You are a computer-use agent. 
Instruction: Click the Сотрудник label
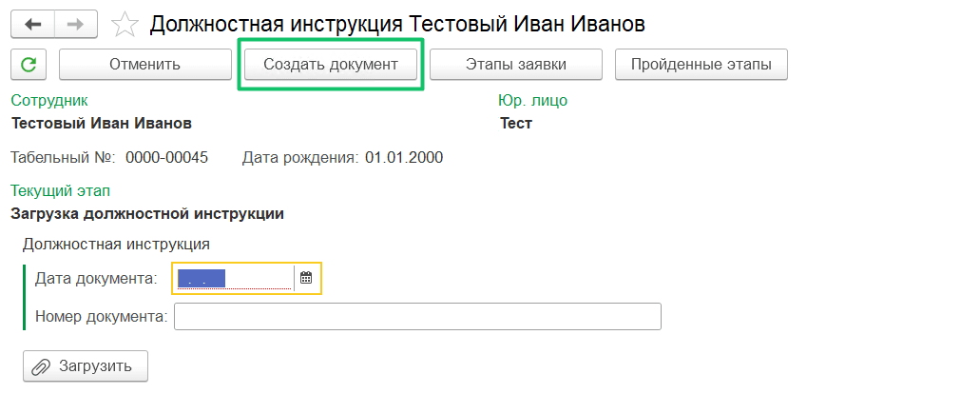click(49, 101)
